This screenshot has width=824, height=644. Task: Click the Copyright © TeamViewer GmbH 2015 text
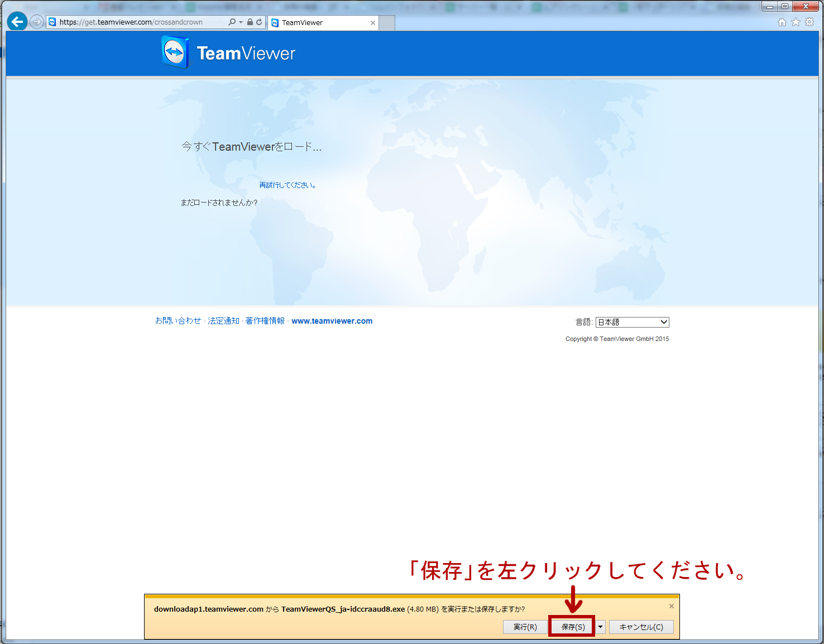(617, 339)
